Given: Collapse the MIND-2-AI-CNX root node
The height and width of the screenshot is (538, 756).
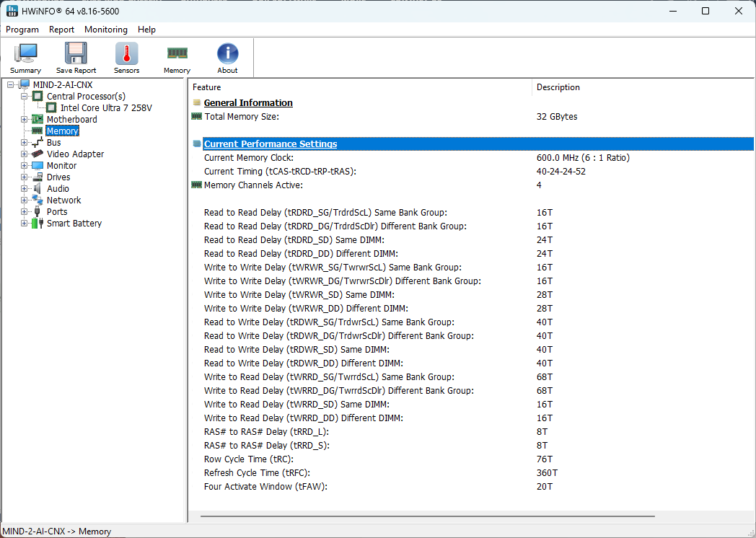Looking at the screenshot, I should (11, 85).
